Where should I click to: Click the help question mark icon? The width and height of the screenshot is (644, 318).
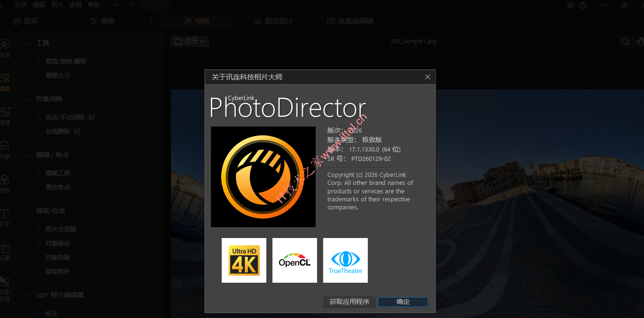(x=583, y=5)
